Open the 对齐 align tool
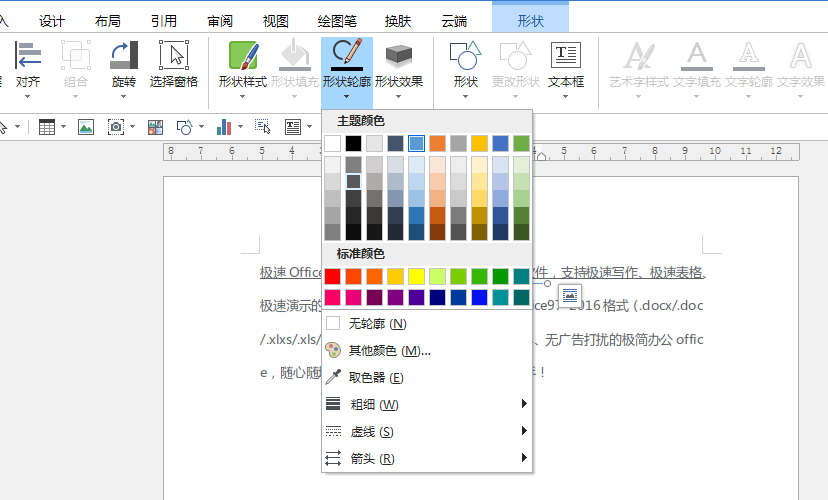Screen dimensions: 828x500 [x=27, y=69]
